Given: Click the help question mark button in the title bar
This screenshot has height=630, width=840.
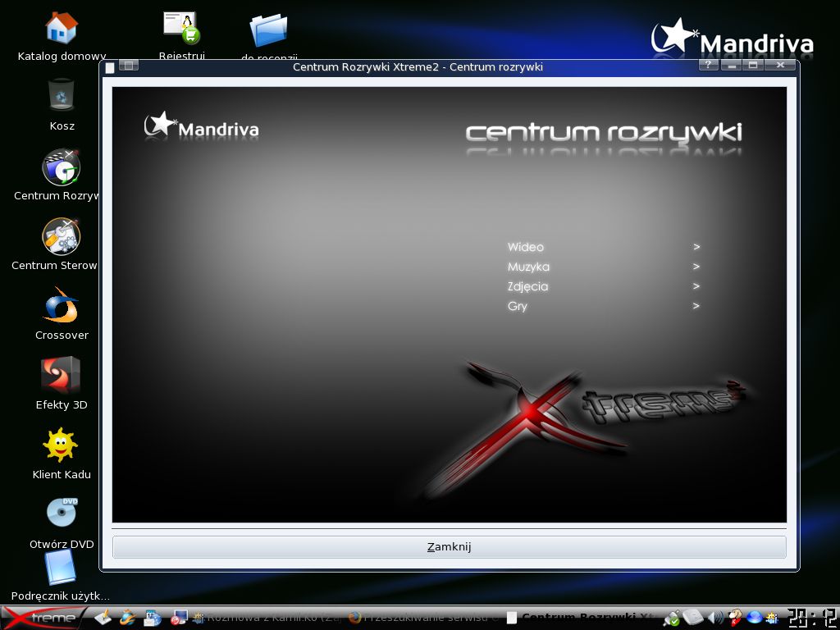Looking at the screenshot, I should (708, 66).
